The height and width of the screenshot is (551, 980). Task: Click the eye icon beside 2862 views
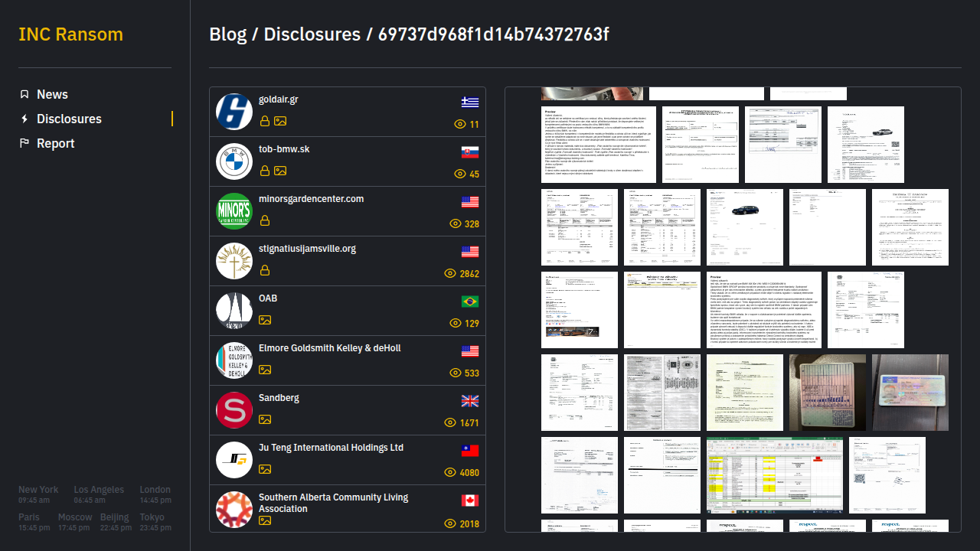pos(450,273)
